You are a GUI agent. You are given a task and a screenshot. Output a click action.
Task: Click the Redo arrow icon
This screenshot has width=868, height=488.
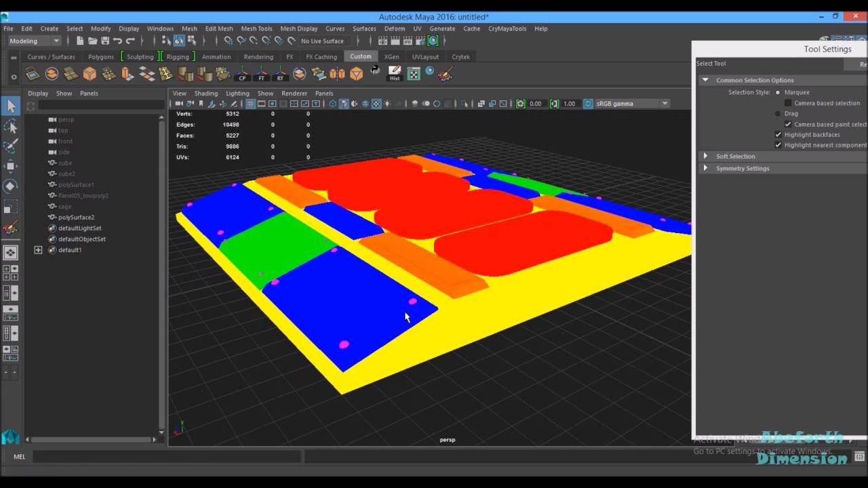(130, 41)
